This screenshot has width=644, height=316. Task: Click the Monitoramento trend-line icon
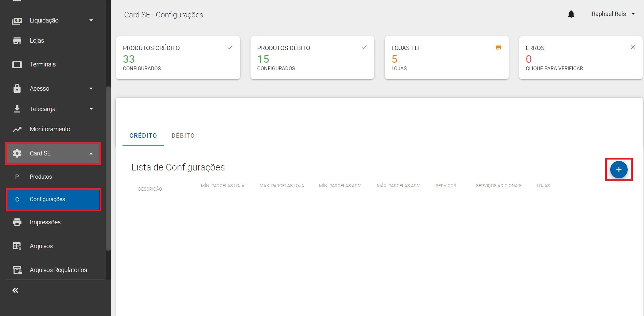pos(17,129)
